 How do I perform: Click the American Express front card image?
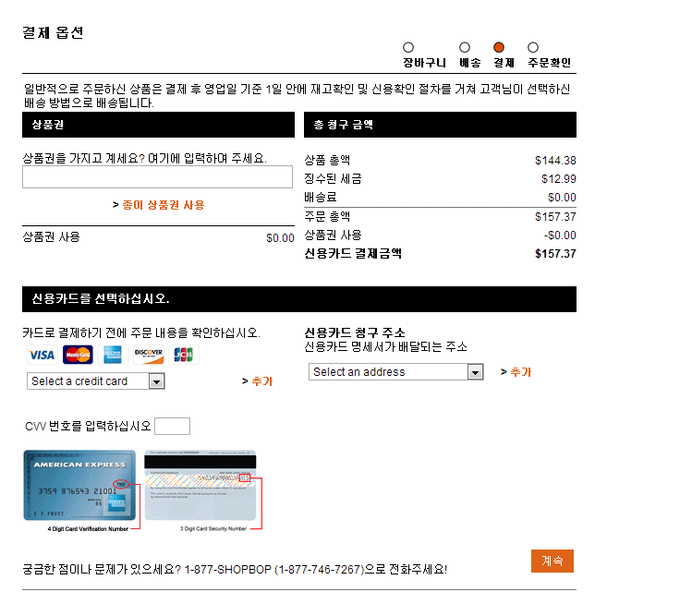click(79, 486)
